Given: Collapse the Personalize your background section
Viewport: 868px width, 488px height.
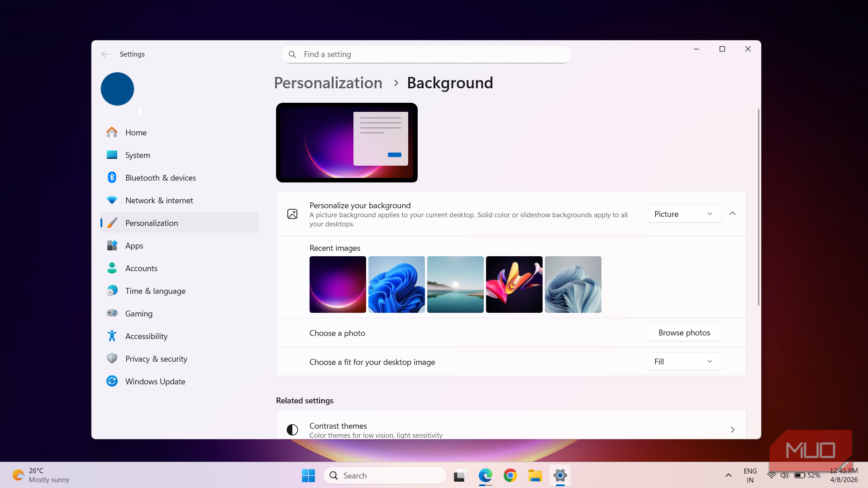Looking at the screenshot, I should pyautogui.click(x=732, y=214).
